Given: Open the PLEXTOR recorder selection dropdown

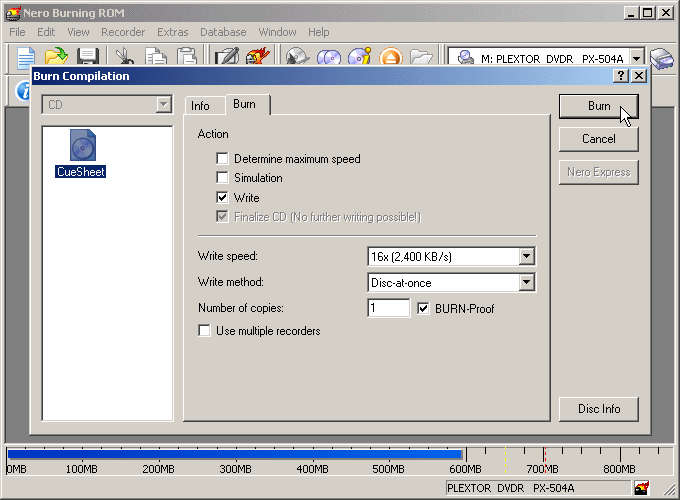Looking at the screenshot, I should (636, 58).
